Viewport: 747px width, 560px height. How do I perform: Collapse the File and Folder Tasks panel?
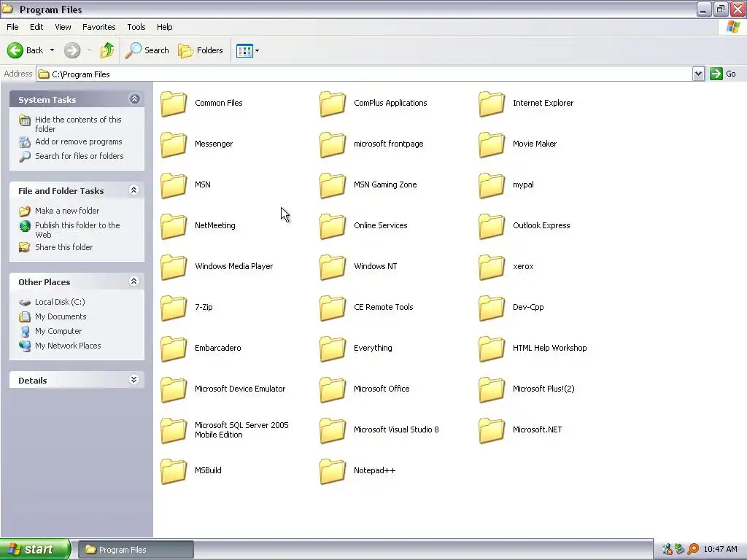[134, 190]
